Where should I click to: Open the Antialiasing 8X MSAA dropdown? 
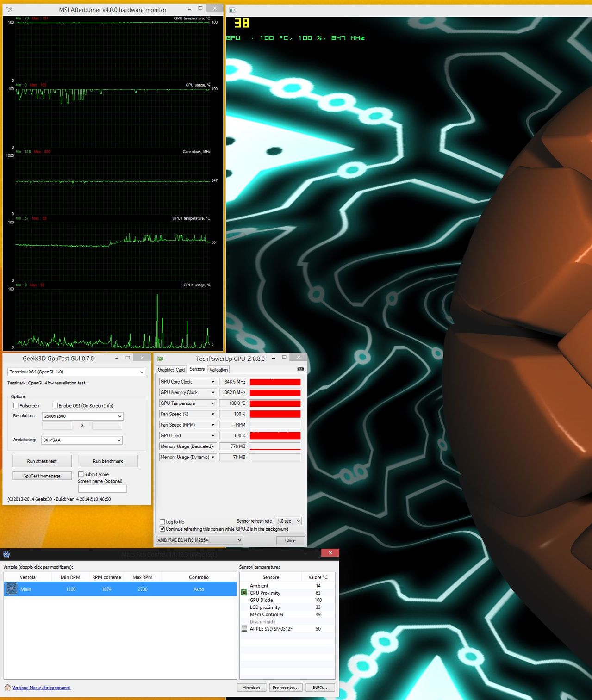pyautogui.click(x=82, y=440)
